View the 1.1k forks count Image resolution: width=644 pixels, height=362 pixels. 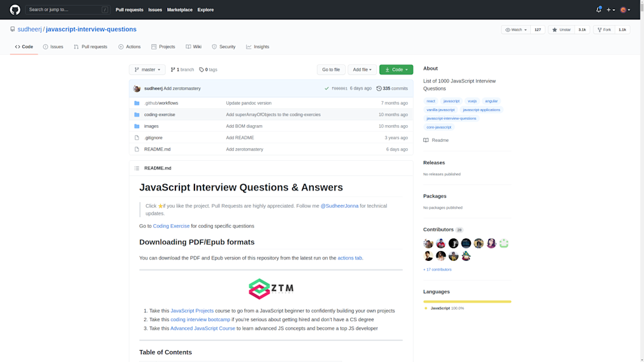622,29
